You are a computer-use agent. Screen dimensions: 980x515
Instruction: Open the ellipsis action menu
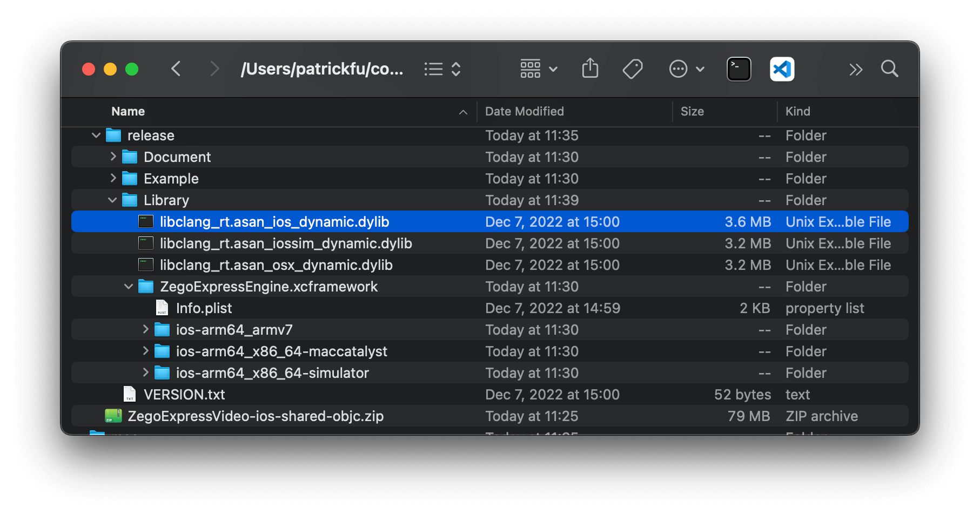point(687,69)
